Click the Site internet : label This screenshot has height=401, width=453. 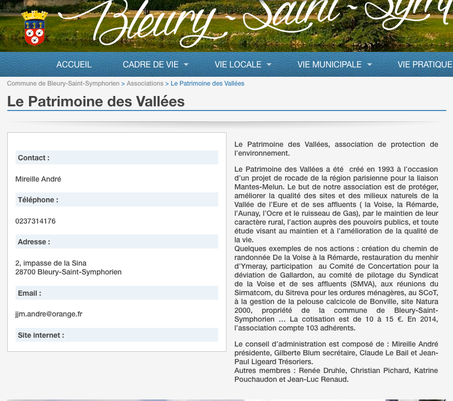tap(41, 335)
